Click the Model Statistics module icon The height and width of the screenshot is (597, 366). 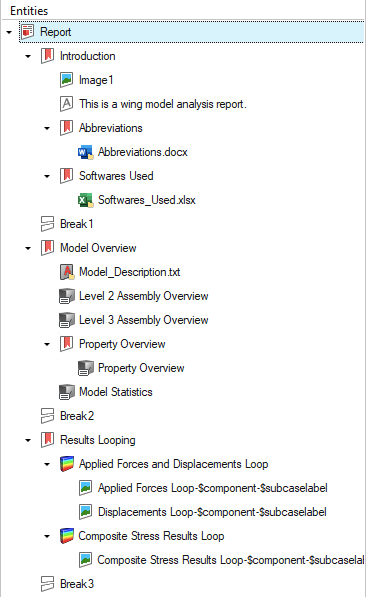[x=67, y=392]
